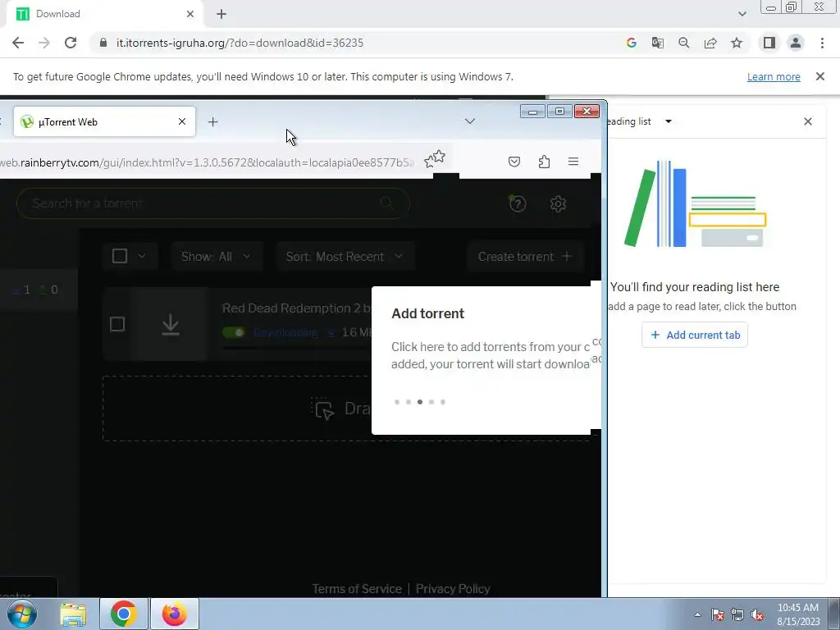
Task: Open Privacy Policy link
Action: 453,589
